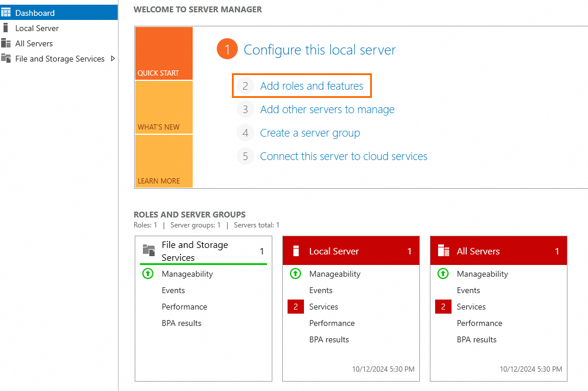Open Services row in Local Server tile
588x391 pixels.
[x=323, y=307]
